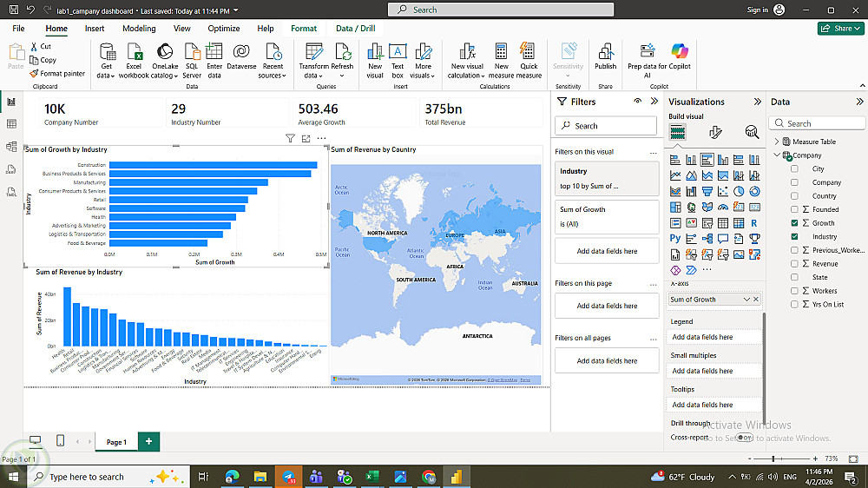Select the Python visual icon
The width and height of the screenshot is (868, 488).
675,238
